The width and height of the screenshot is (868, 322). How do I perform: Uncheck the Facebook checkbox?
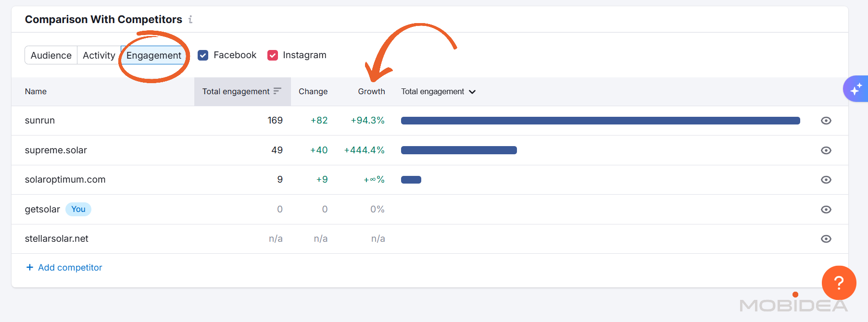point(203,55)
